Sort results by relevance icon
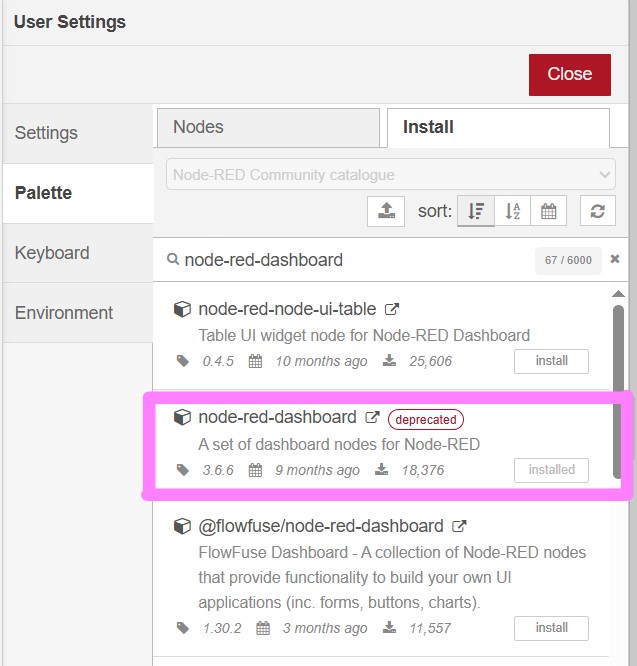637x666 pixels. [476, 211]
